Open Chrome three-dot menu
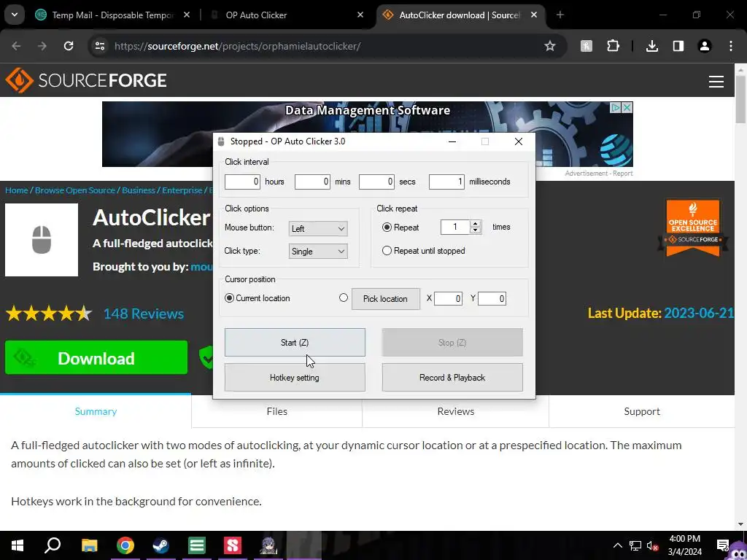 coord(731,46)
